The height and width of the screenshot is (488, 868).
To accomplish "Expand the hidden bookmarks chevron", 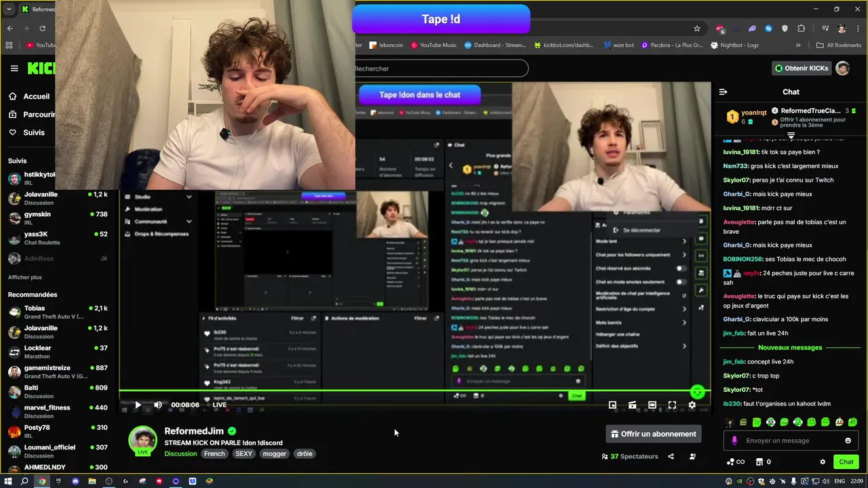I will click(x=798, y=45).
